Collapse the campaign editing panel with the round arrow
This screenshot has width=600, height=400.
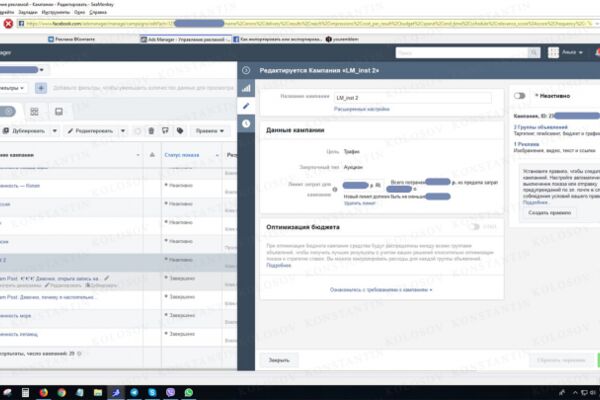click(246, 70)
